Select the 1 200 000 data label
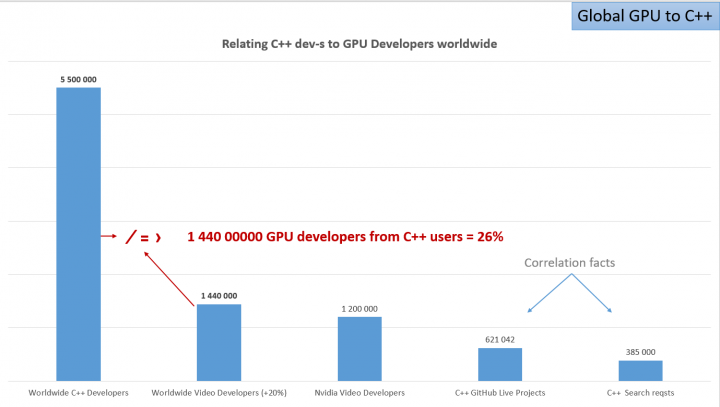Viewport: 720px width, 407px height. pyautogui.click(x=360, y=309)
